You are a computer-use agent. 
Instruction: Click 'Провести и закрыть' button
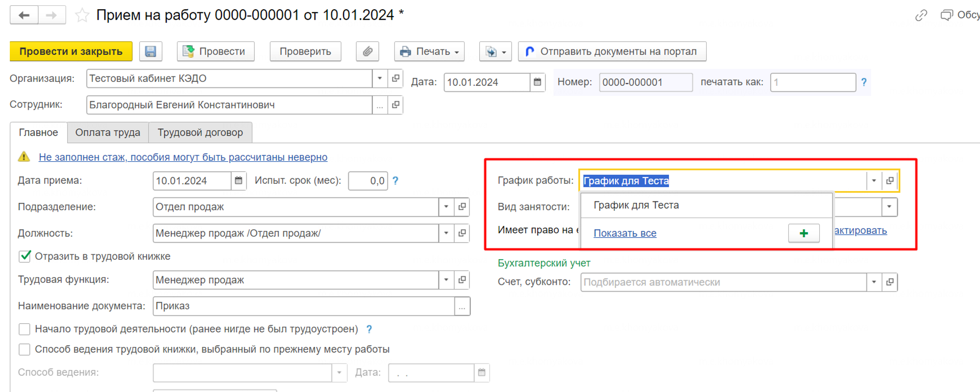(71, 51)
